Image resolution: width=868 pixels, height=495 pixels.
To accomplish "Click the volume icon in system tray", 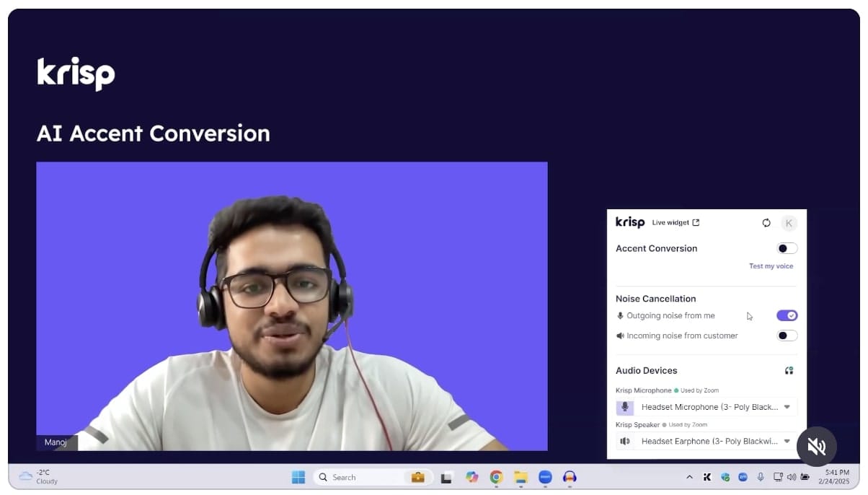I will [791, 477].
